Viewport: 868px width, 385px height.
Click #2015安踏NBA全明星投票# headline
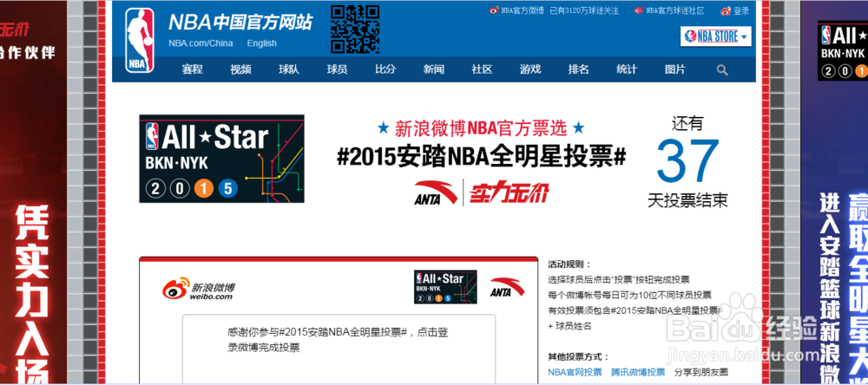[482, 157]
